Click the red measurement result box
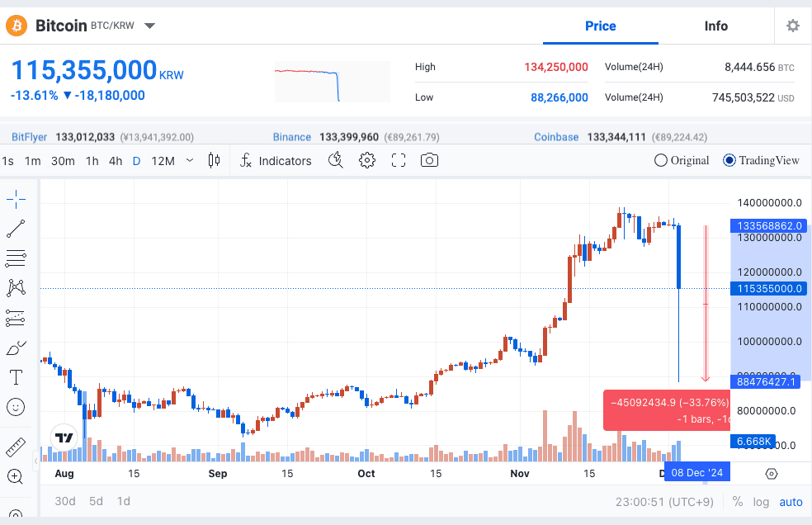 (667, 410)
